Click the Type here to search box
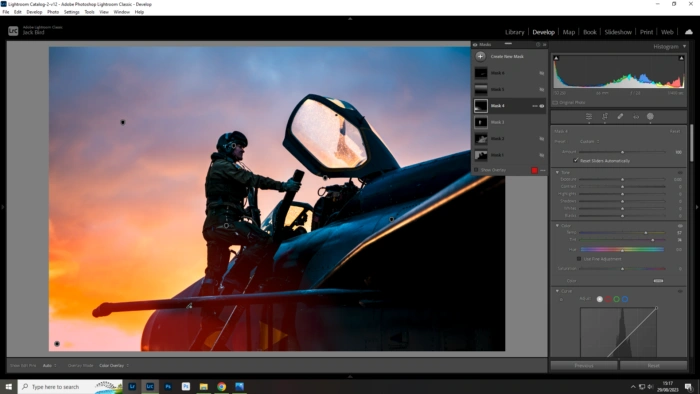The width and height of the screenshot is (700, 394). (x=70, y=386)
